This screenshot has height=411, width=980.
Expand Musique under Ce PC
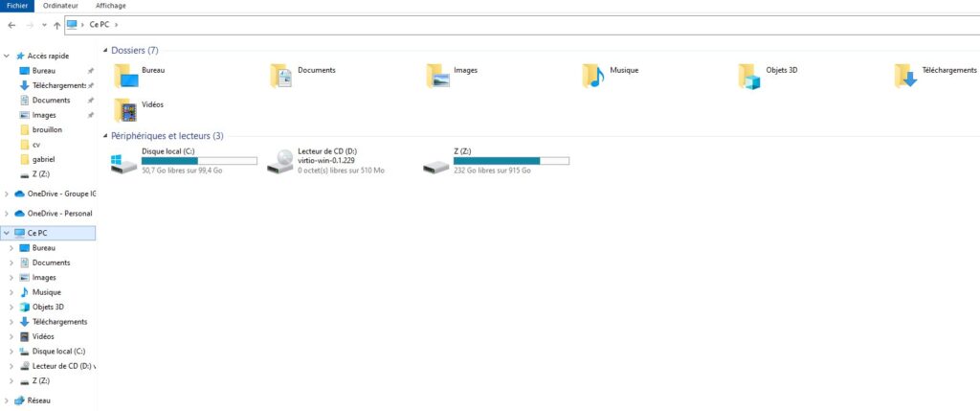click(x=11, y=292)
